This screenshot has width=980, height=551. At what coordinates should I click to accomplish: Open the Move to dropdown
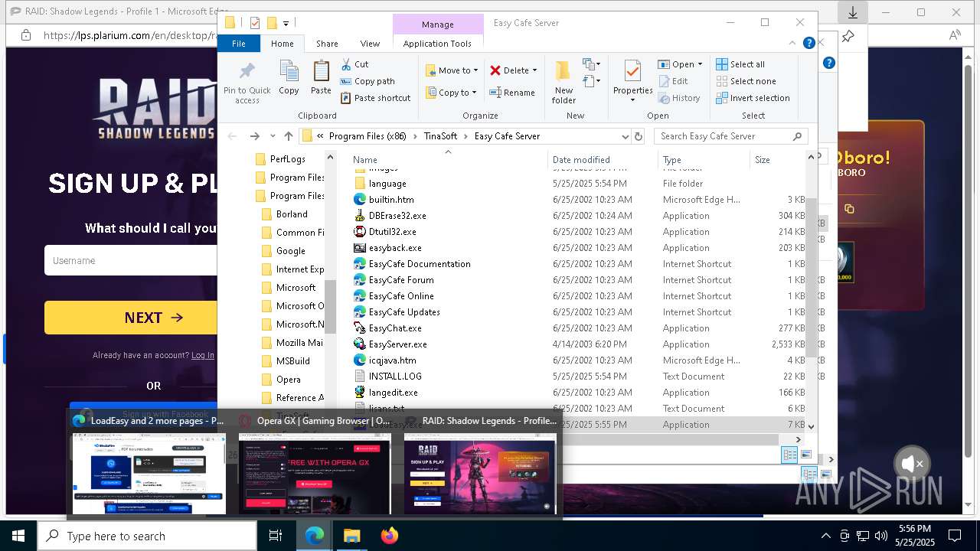(x=452, y=70)
